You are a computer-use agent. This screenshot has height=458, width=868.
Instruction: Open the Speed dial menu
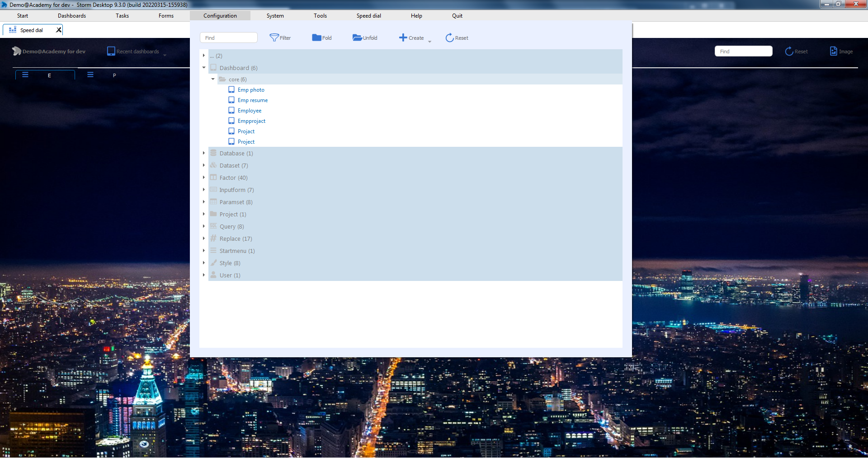(369, 16)
